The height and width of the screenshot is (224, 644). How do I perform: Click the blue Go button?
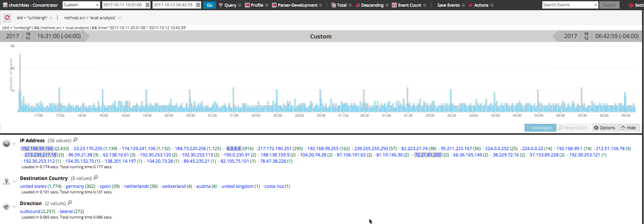(209, 5)
